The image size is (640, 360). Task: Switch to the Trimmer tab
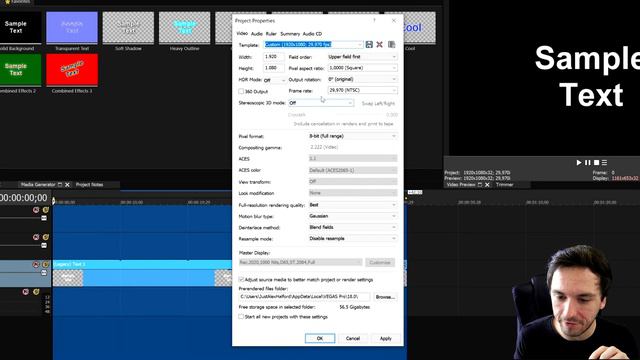click(x=504, y=185)
